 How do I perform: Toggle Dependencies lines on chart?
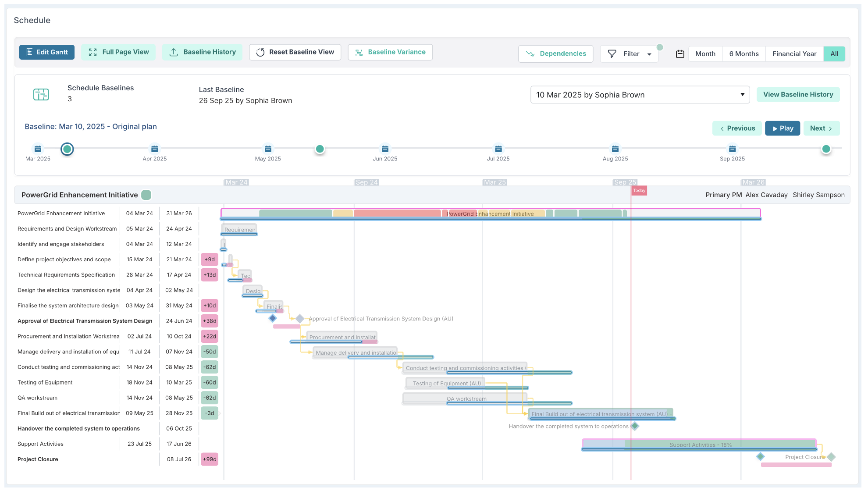click(555, 54)
